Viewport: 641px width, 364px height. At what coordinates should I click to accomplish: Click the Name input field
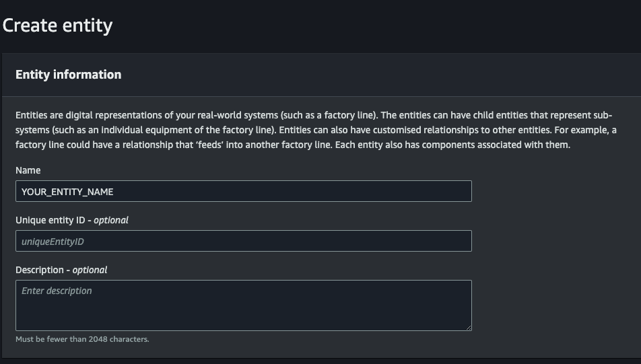tap(243, 191)
